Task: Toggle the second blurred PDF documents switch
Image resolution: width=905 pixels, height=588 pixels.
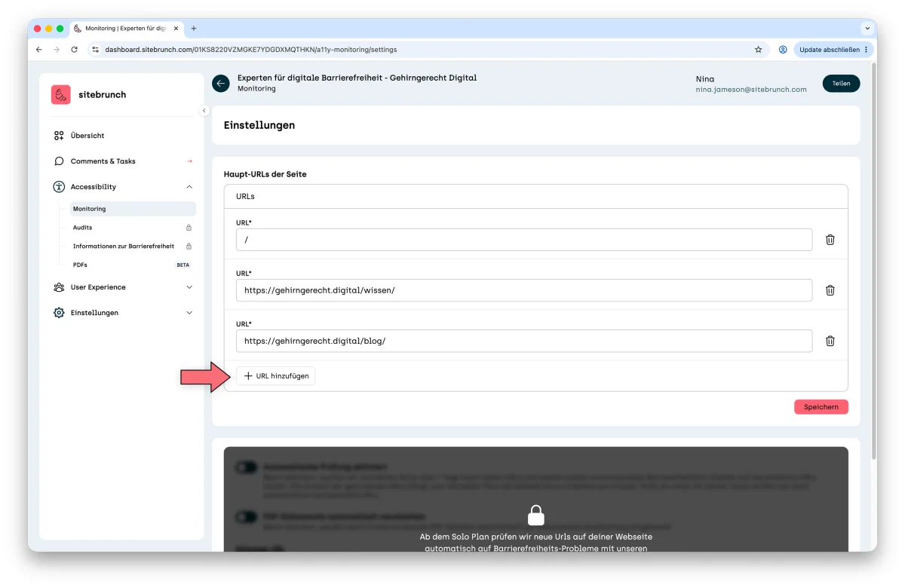Action: coord(247,517)
